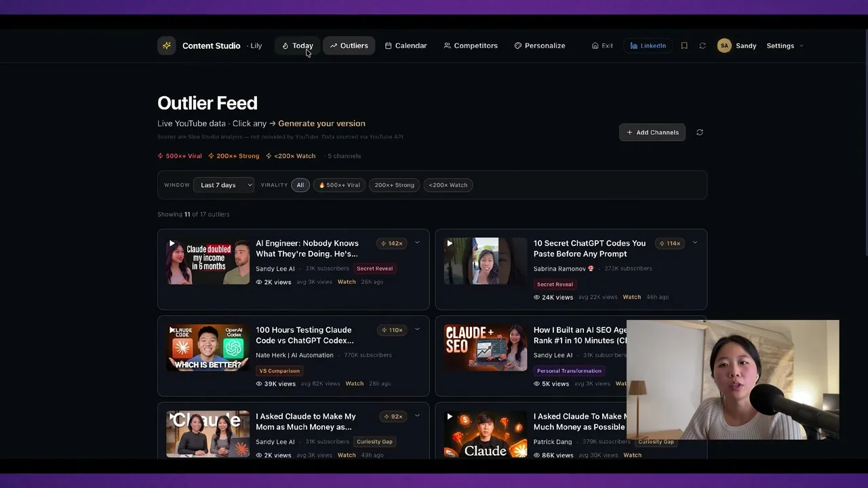Click the Add Channels button
This screenshot has height=488, width=868.
[x=652, y=132]
